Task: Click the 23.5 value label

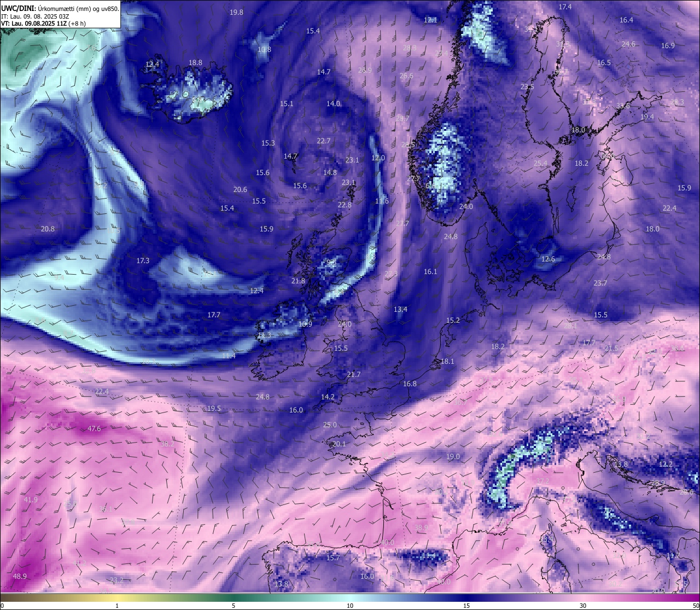Action: tap(527, 87)
